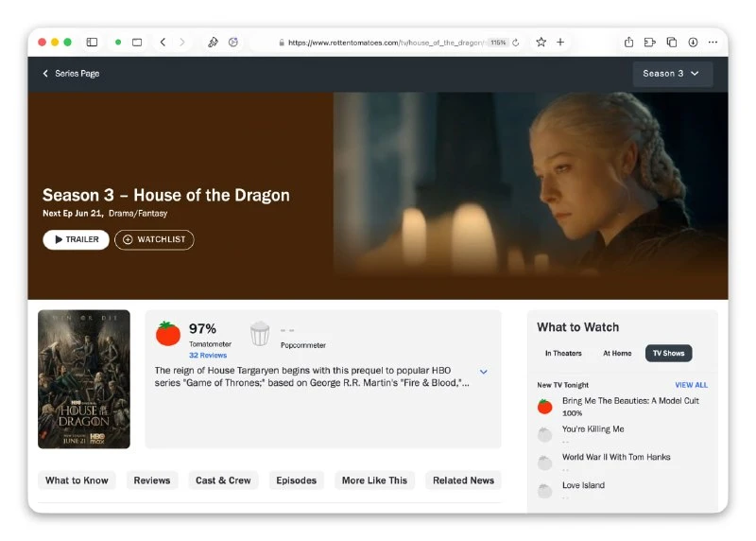Select In Theaters in What to Watch

click(563, 354)
